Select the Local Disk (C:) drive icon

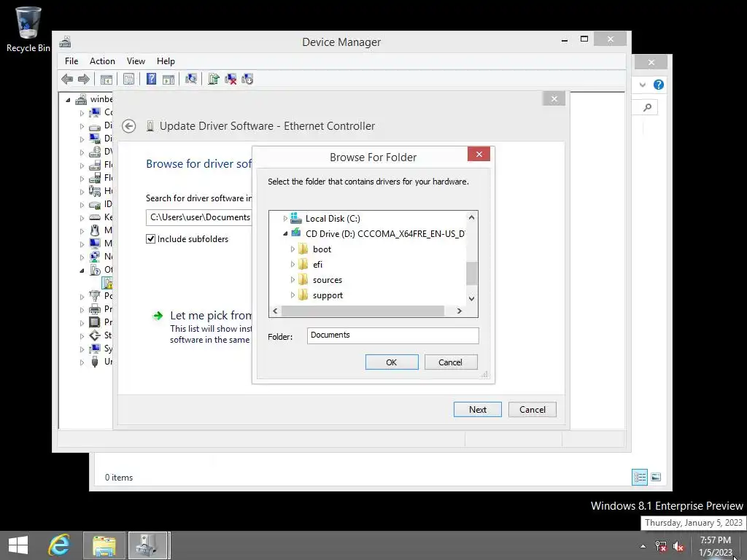pyautogui.click(x=296, y=219)
